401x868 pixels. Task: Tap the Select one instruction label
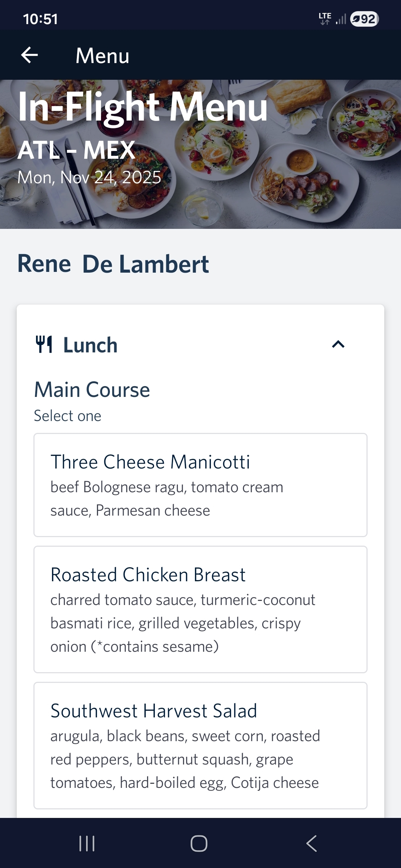click(x=68, y=416)
